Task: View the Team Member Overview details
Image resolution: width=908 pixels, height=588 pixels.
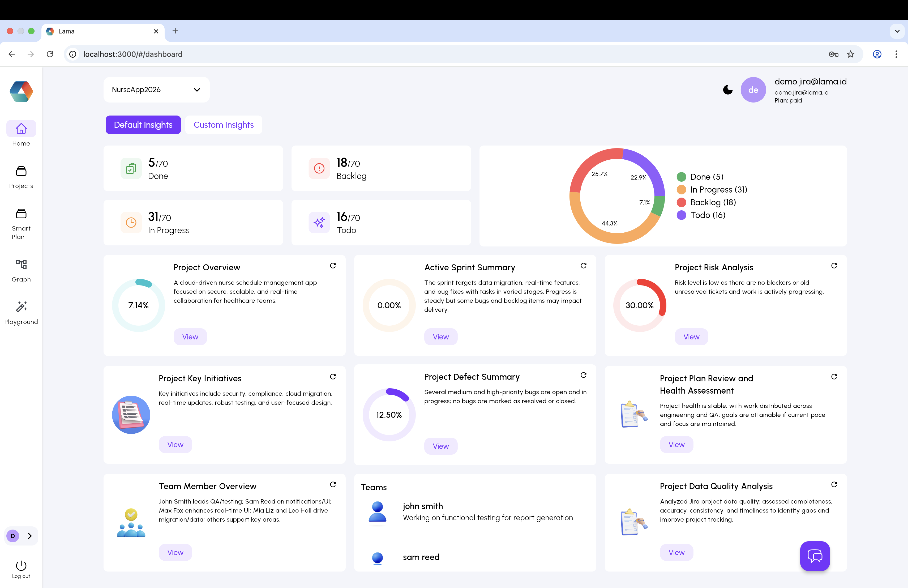Action: 175,552
